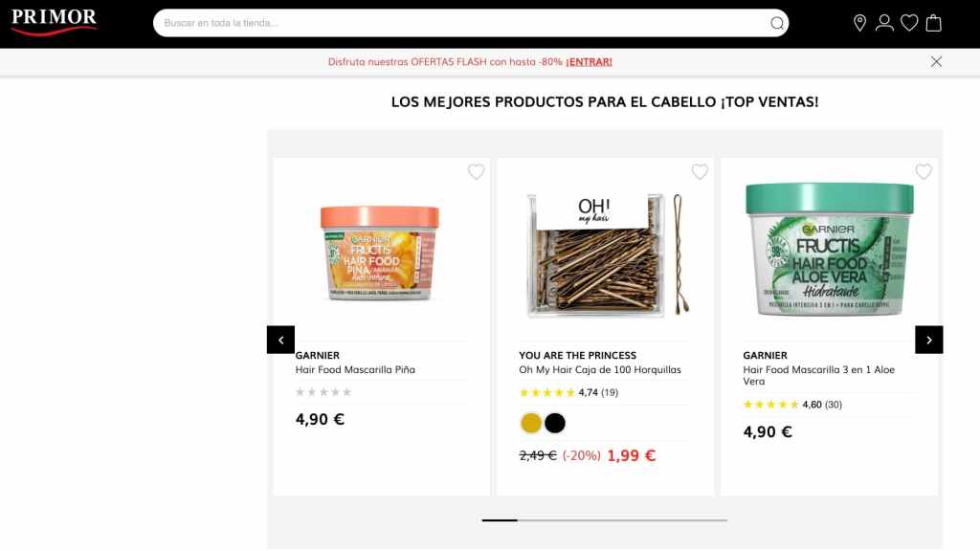This screenshot has width=980, height=551.
Task: Add Oh My Hair horquillas to wishlist
Action: coord(700,172)
